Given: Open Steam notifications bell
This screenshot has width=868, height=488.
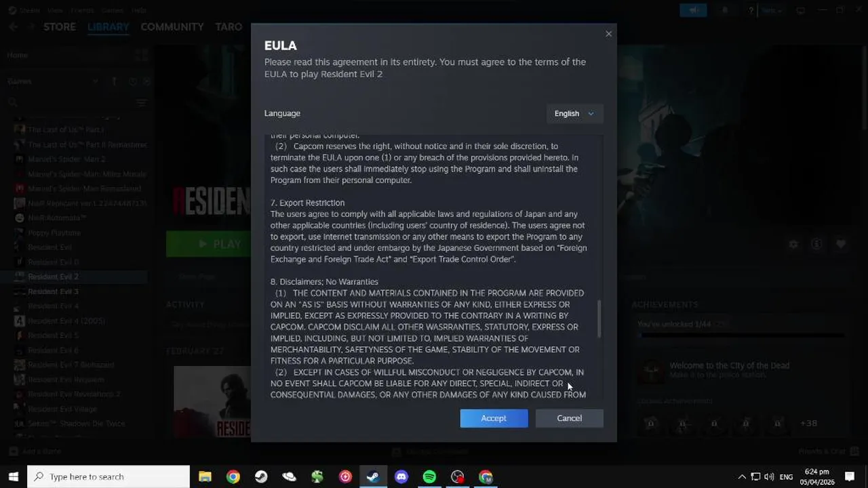Looking at the screenshot, I should pyautogui.click(x=724, y=10).
